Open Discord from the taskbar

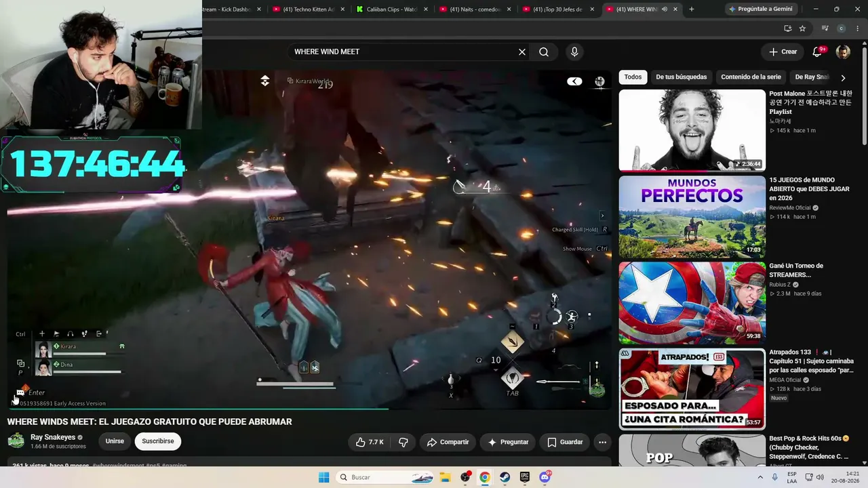click(x=545, y=477)
